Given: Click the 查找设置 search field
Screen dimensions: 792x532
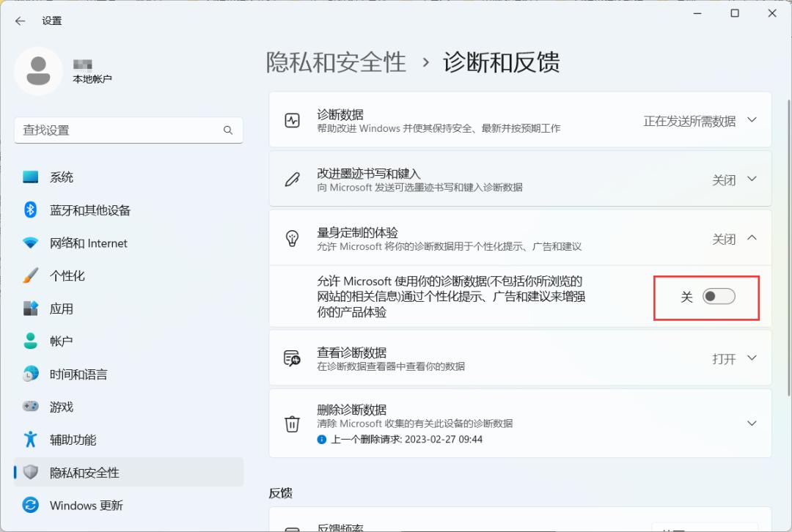Looking at the screenshot, I should coord(129,130).
